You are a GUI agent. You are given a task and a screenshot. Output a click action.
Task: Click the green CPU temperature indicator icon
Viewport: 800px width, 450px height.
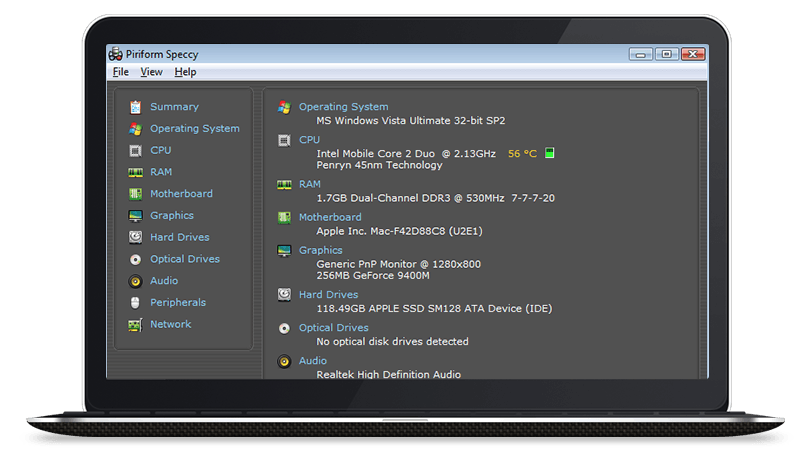click(549, 154)
